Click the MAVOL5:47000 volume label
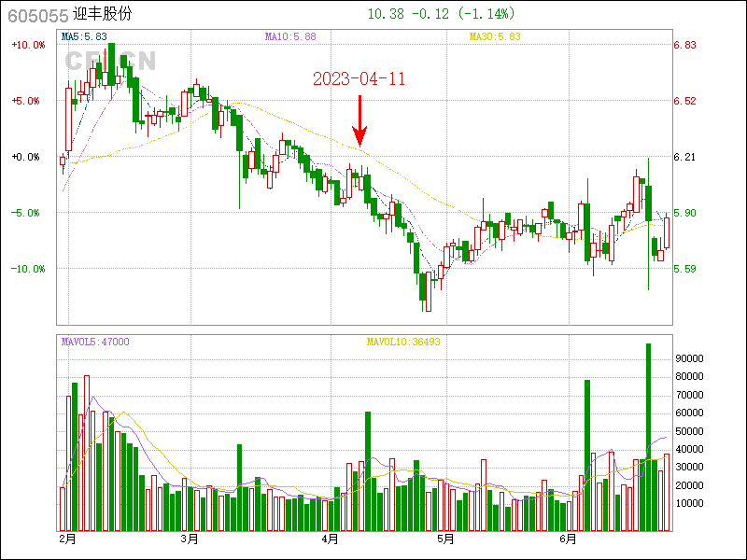Image resolution: width=747 pixels, height=560 pixels. click(95, 342)
